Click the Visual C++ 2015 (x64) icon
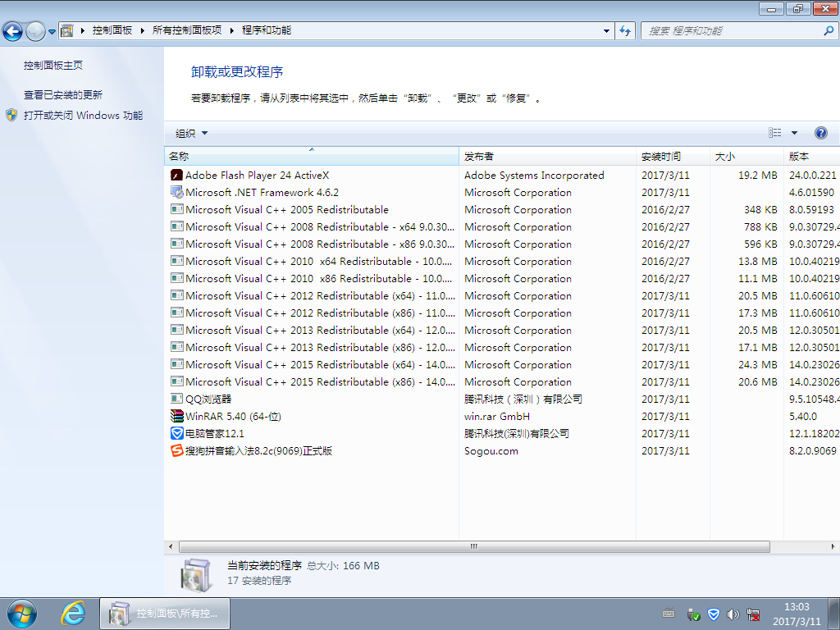840x630 pixels. click(x=177, y=364)
